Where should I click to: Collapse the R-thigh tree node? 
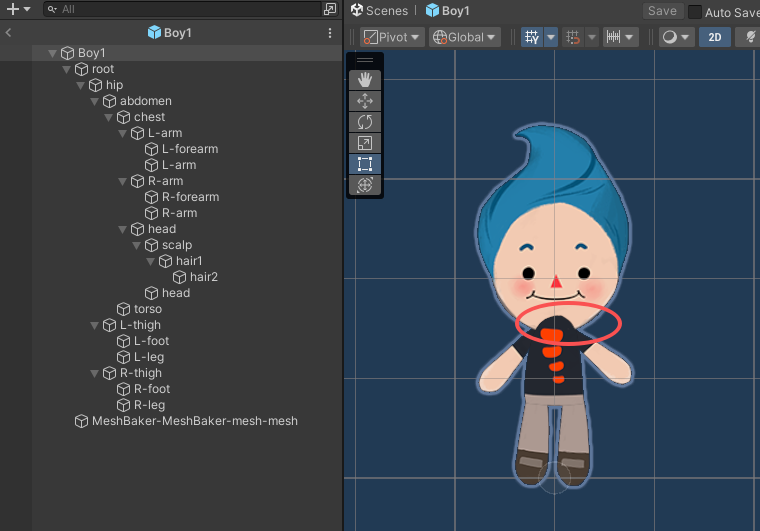[94, 373]
